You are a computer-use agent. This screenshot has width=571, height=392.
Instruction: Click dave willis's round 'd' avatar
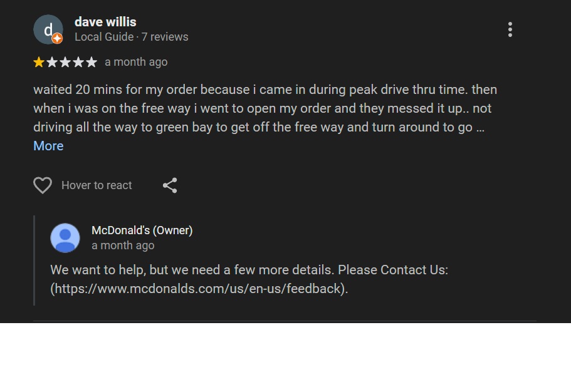(x=47, y=29)
